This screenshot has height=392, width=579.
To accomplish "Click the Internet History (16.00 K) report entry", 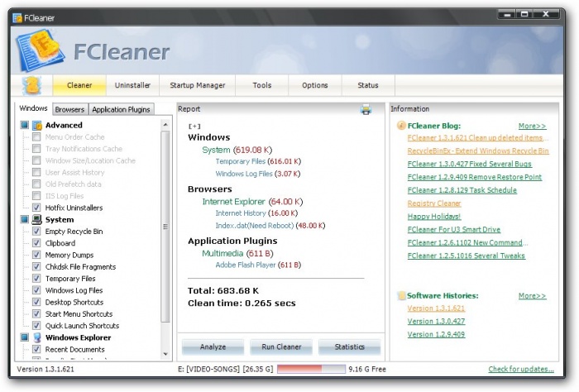I will pyautogui.click(x=256, y=213).
